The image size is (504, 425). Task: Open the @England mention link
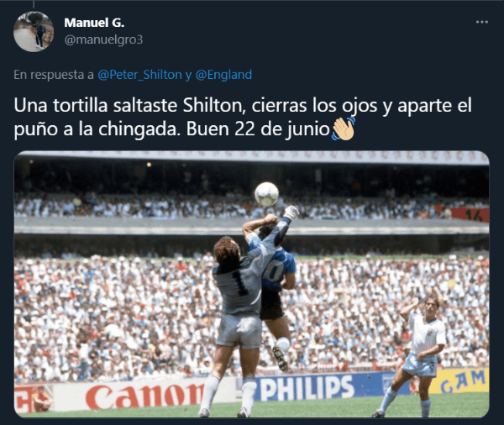pos(223,75)
